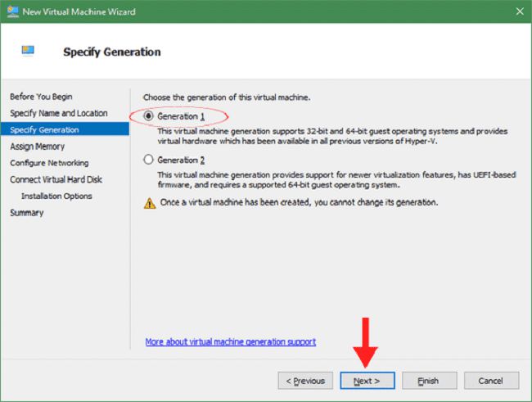Screen dimensions: 532x402
Task: Click the Generation 2 option label
Action: [181, 160]
